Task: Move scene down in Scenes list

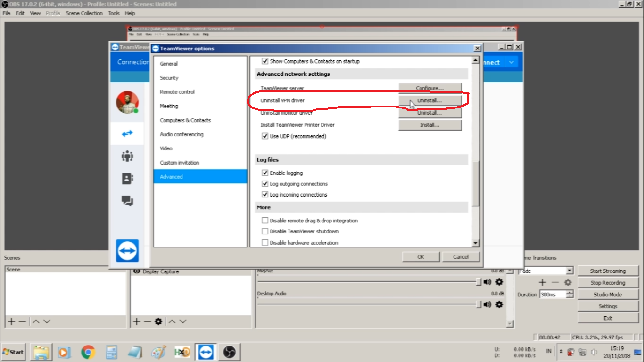Action: pyautogui.click(x=47, y=321)
